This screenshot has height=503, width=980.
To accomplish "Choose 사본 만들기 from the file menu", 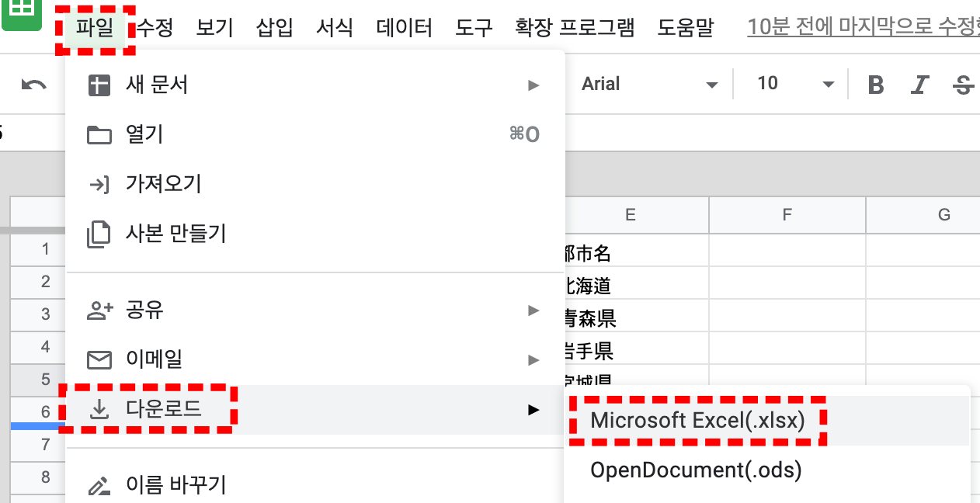I will [315, 234].
